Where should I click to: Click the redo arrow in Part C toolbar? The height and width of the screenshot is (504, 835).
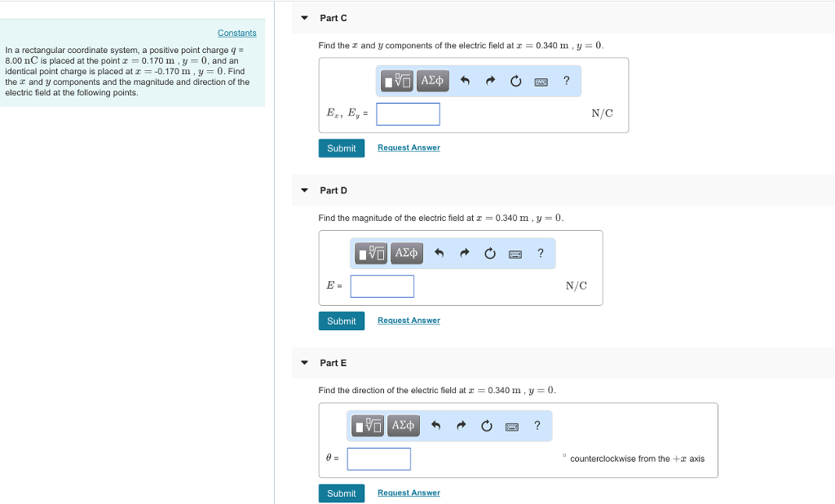pos(489,81)
